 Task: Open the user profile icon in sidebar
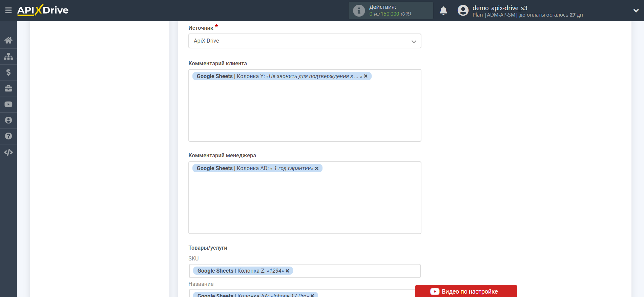point(8,120)
